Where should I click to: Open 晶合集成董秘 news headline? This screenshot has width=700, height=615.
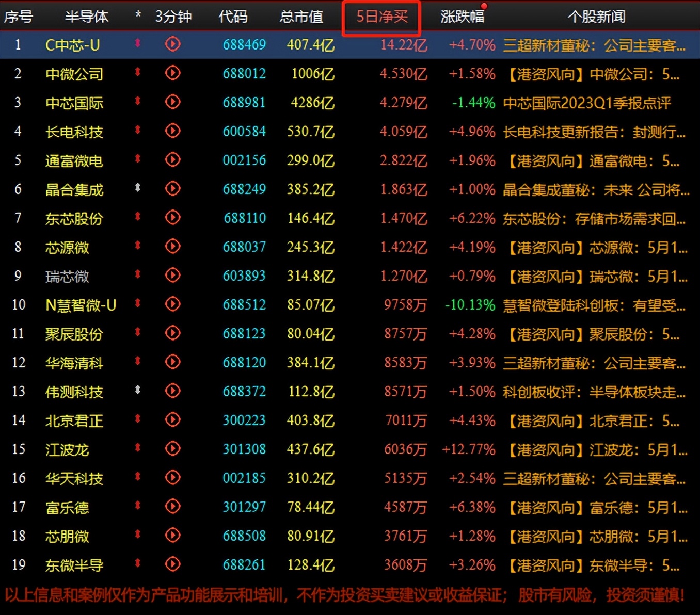(x=596, y=190)
